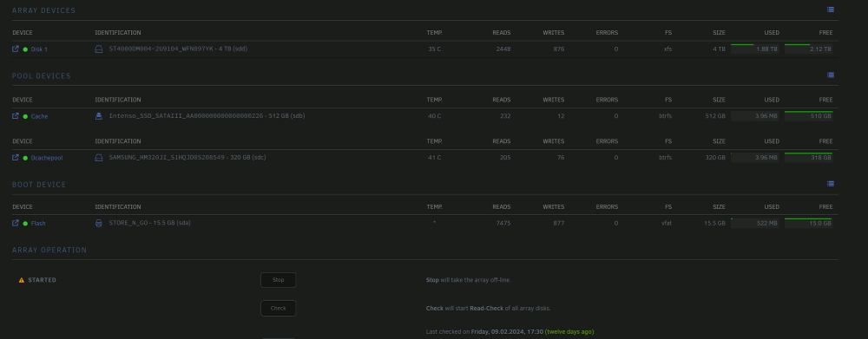Open Cache device external link icon
Screen dimensions: 868x339
click(16, 116)
